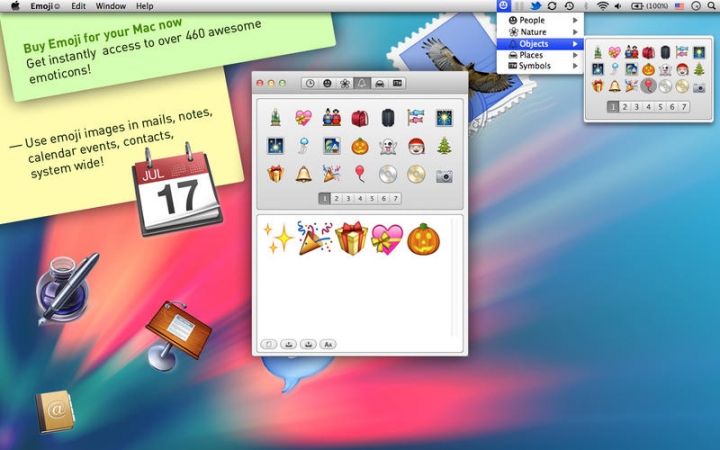720x450 pixels.
Task: Switch to the Places car tab in window toolbar
Action: [x=380, y=83]
